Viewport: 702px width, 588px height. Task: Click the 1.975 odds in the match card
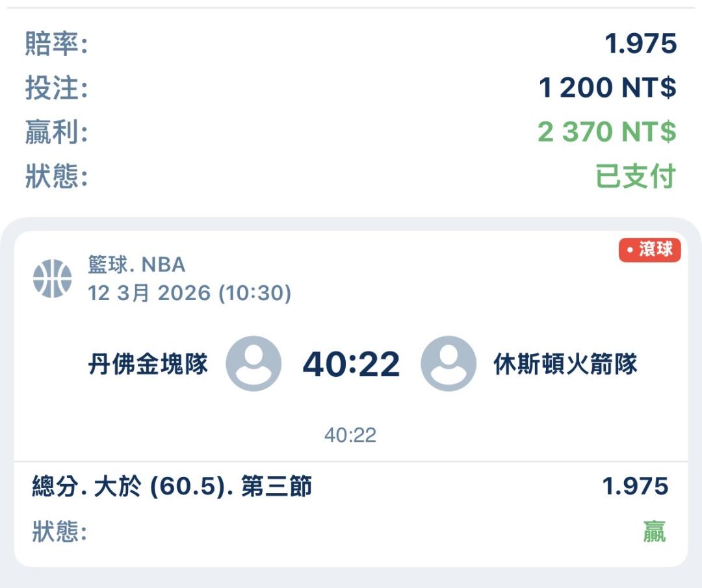pos(635,486)
